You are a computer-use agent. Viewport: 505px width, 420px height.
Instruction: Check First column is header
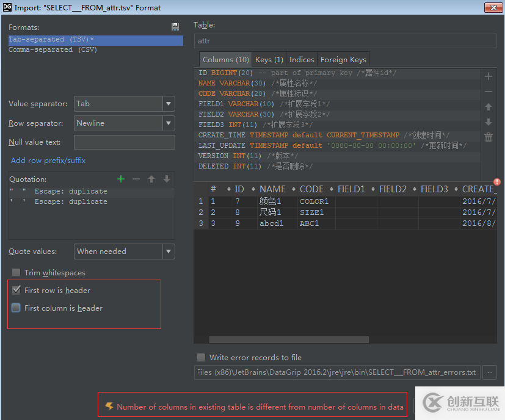point(16,308)
